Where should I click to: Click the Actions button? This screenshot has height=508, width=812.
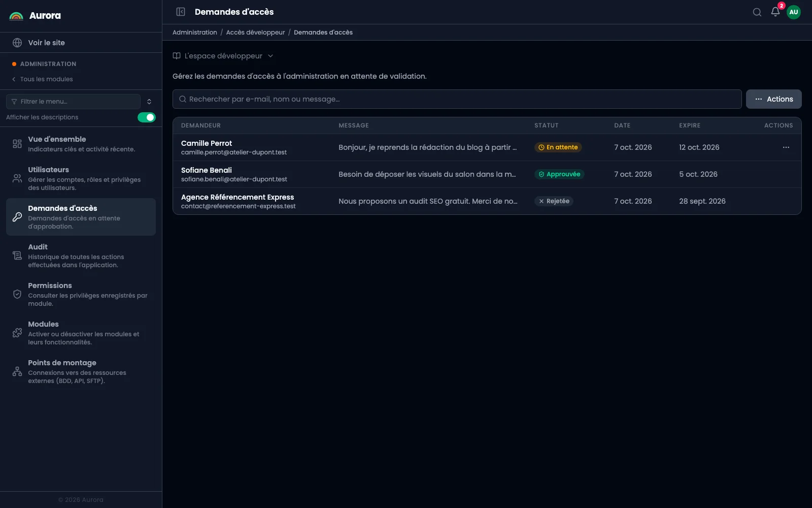pos(773,99)
